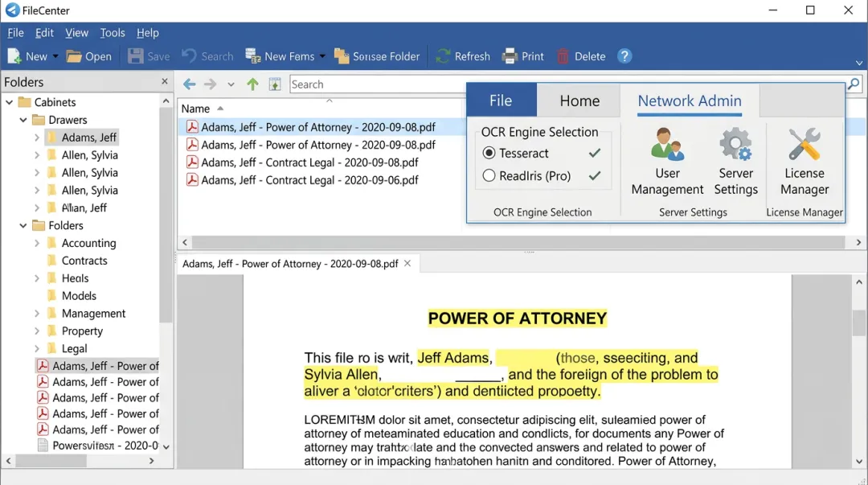Open navigation history dropdown arrow

point(231,84)
